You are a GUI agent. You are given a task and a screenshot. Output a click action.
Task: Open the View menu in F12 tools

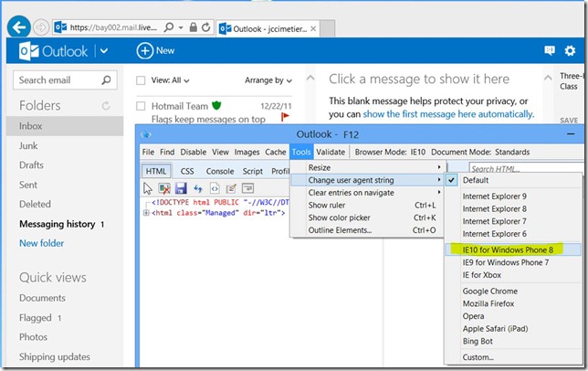(x=220, y=152)
